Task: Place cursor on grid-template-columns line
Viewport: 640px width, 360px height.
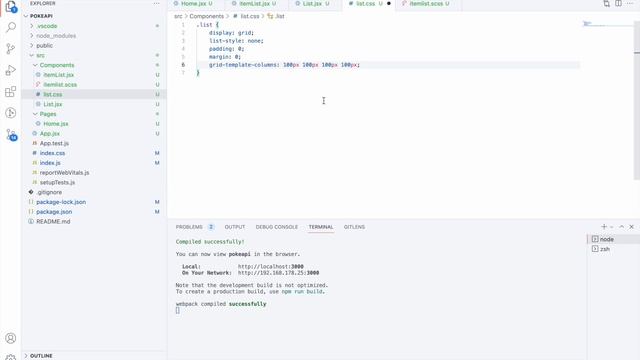Action: pos(284,65)
